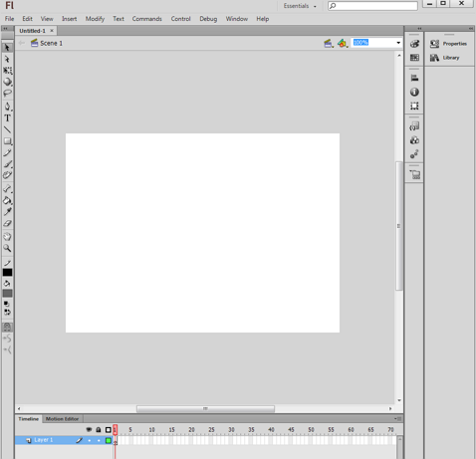476x459 pixels.
Task: Select the Line tool
Action: tap(7, 129)
